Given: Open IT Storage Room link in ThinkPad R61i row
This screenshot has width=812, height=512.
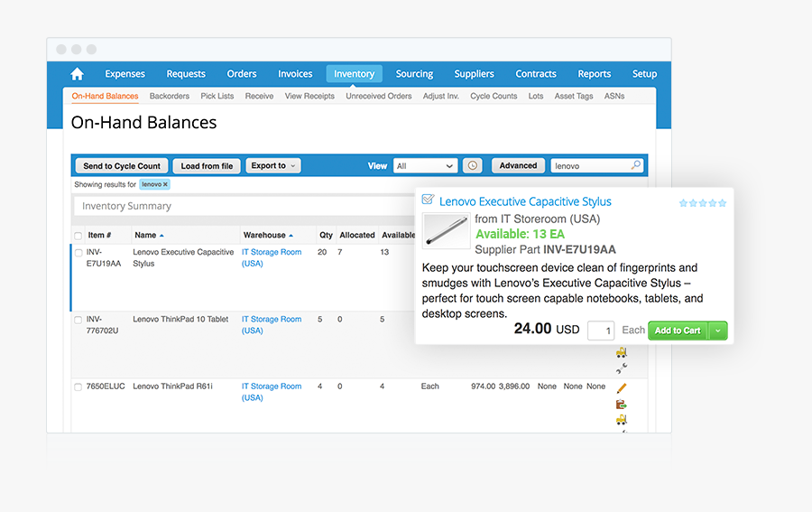Looking at the screenshot, I should [x=272, y=392].
